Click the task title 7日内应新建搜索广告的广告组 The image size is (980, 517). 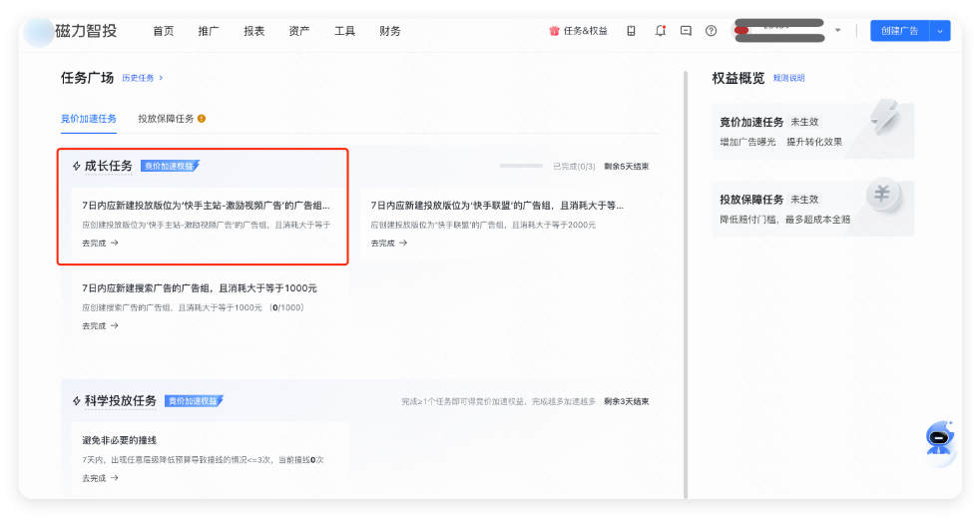click(x=200, y=288)
